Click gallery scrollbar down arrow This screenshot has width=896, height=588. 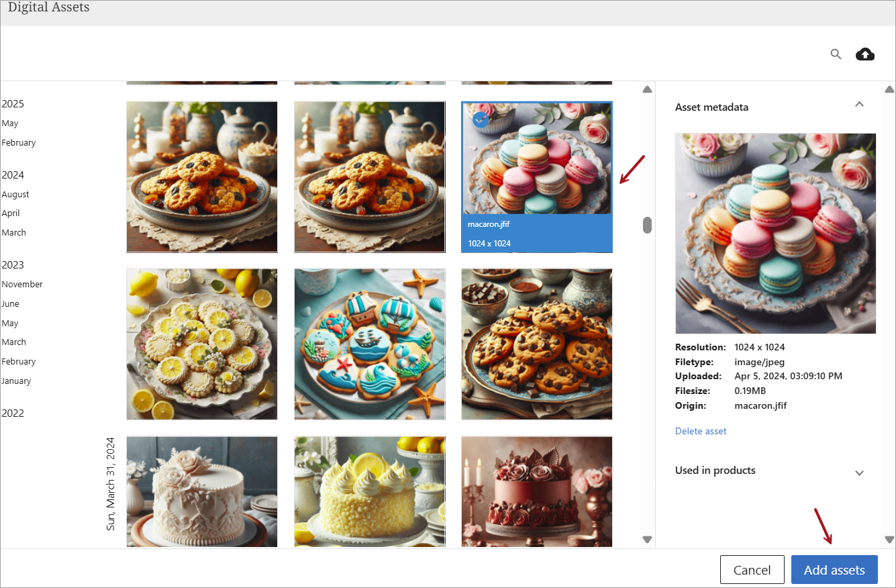[x=647, y=539]
